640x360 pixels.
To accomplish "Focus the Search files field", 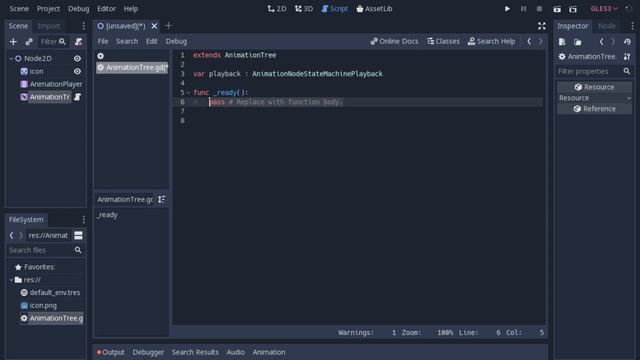I will (x=45, y=250).
